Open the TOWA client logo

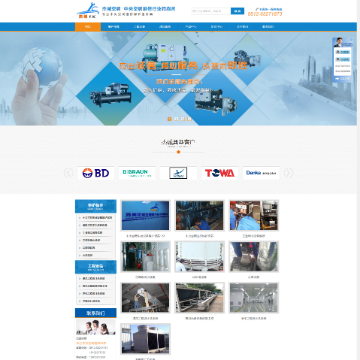click(x=220, y=173)
